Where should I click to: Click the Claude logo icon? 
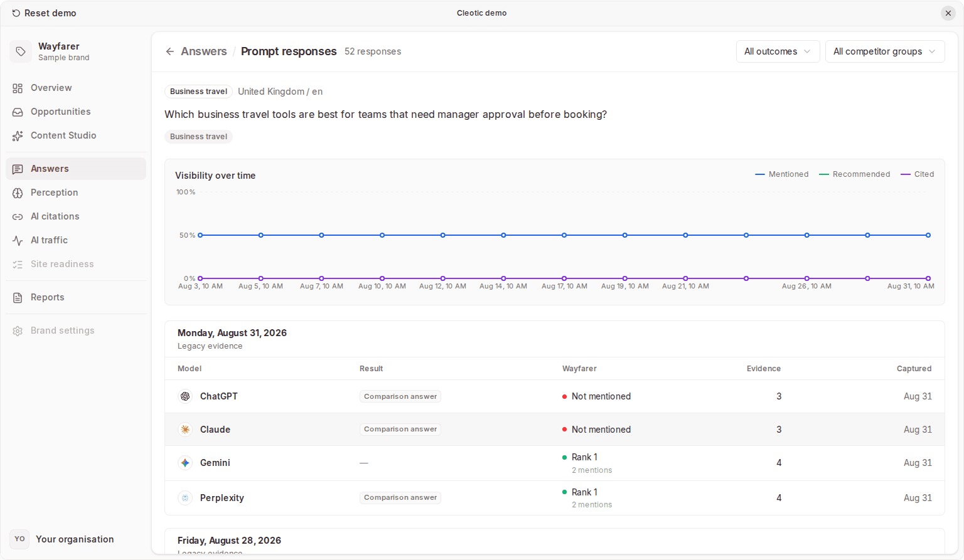[x=185, y=430]
